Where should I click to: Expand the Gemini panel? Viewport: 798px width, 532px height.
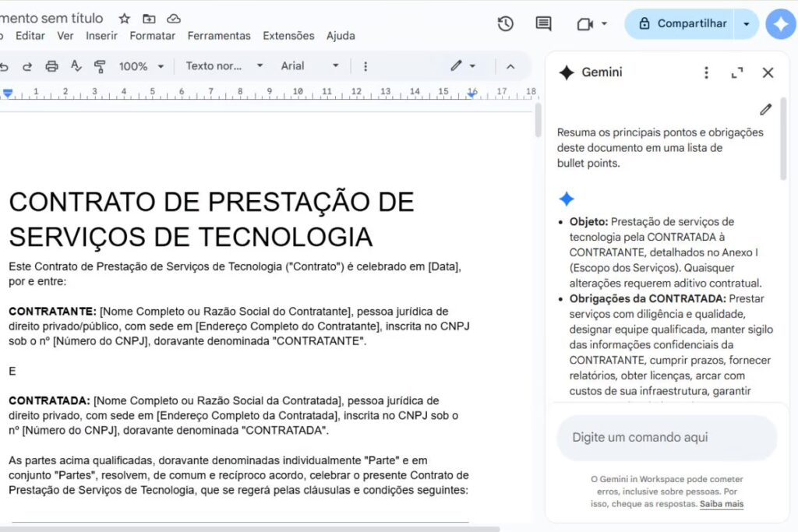737,72
